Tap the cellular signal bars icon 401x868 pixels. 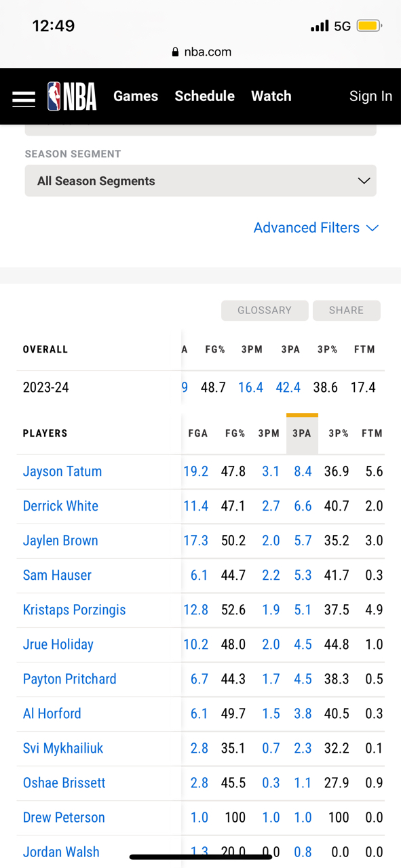point(320,26)
